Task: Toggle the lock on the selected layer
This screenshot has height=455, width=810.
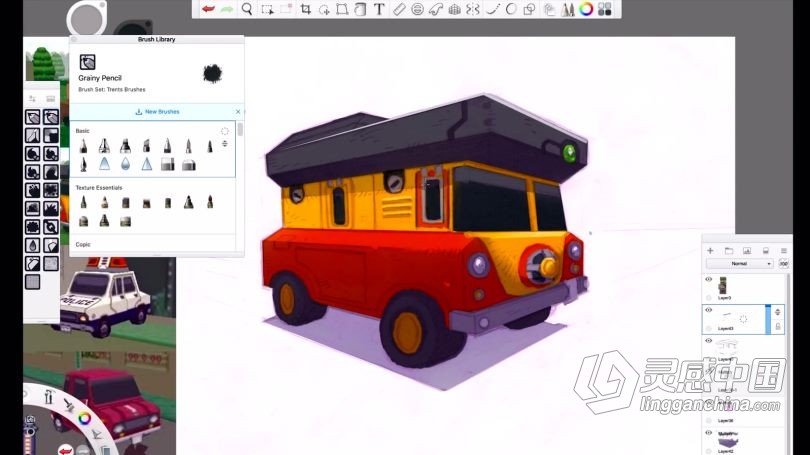Action: [778, 326]
